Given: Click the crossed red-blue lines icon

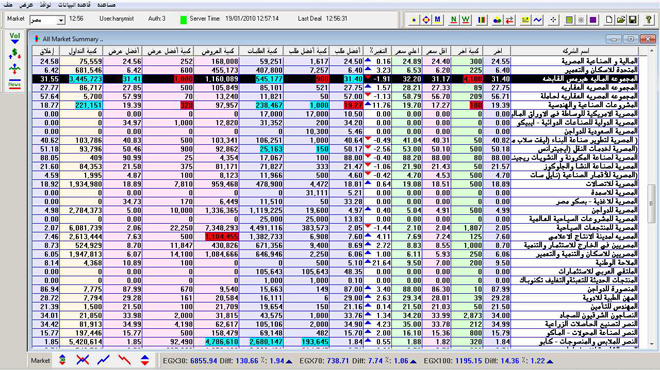Looking at the screenshot, I should tap(82, 360).
